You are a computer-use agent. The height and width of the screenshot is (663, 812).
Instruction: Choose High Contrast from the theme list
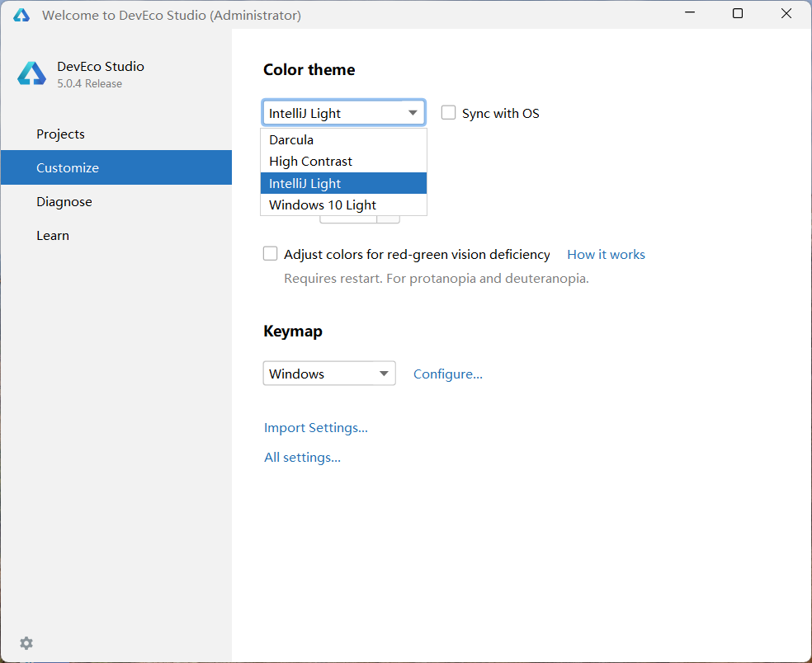344,162
